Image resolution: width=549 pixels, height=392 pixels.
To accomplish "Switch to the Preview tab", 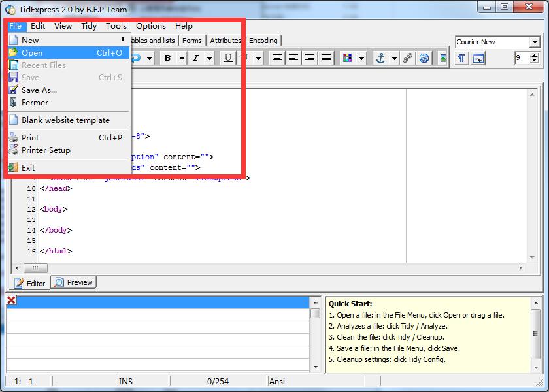I will coord(73,282).
